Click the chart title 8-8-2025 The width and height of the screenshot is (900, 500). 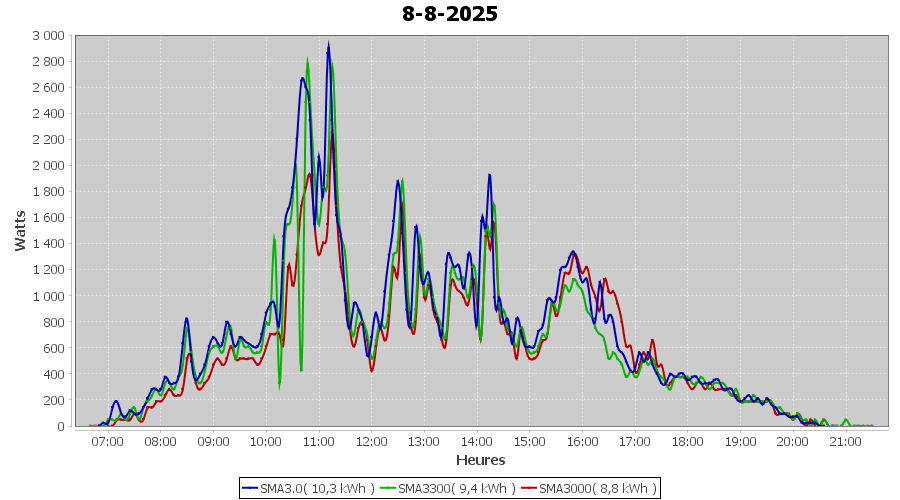[x=449, y=14]
